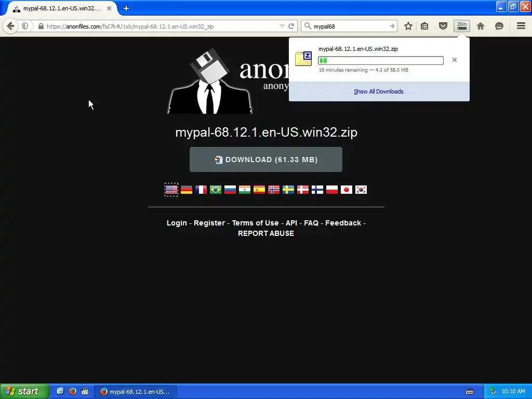The image size is (532, 399).
Task: Save page to Pocket
Action: (x=443, y=26)
